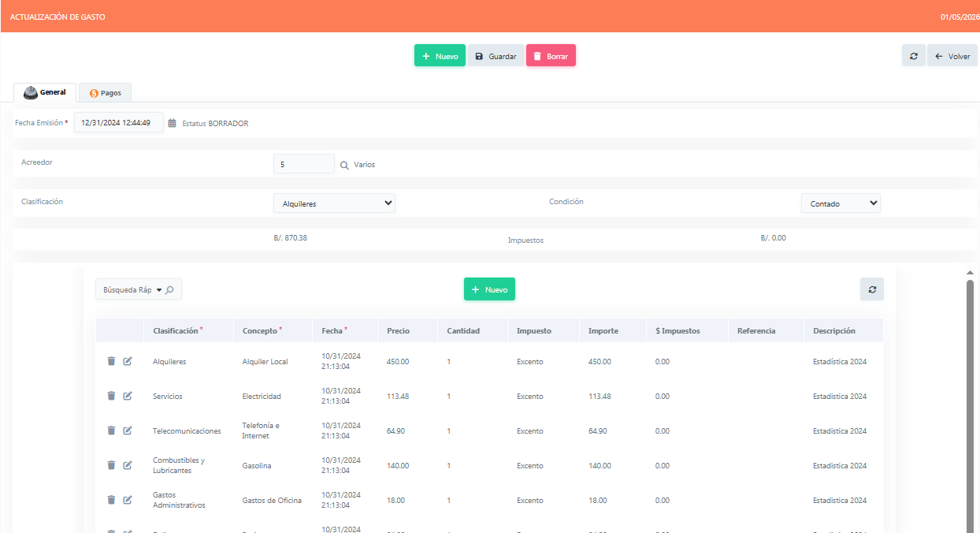Edit the Electricidad expense row
The width and height of the screenshot is (980, 533).
click(x=128, y=396)
